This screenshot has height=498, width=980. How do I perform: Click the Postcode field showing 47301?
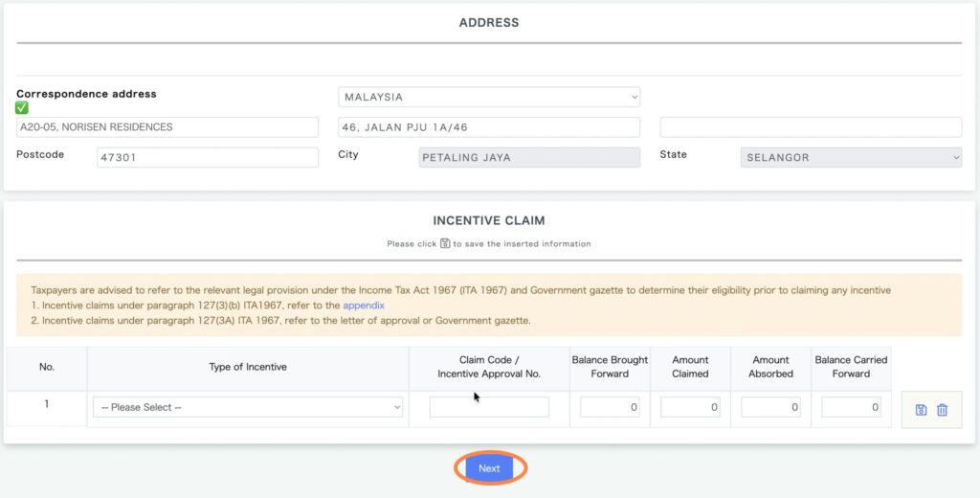click(x=208, y=158)
